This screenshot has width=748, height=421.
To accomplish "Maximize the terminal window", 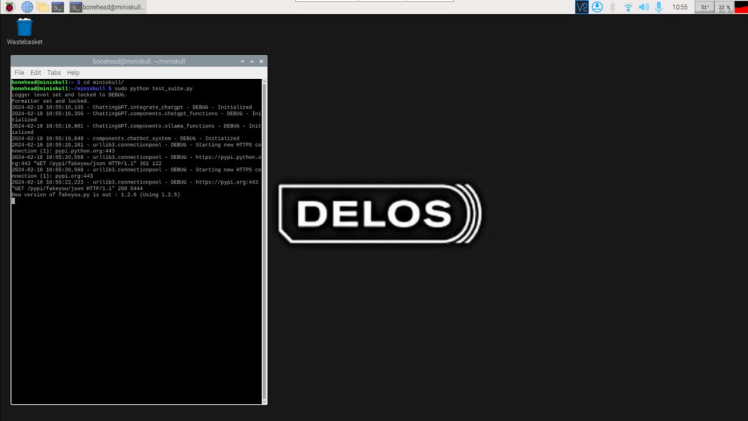I will tap(252, 61).
